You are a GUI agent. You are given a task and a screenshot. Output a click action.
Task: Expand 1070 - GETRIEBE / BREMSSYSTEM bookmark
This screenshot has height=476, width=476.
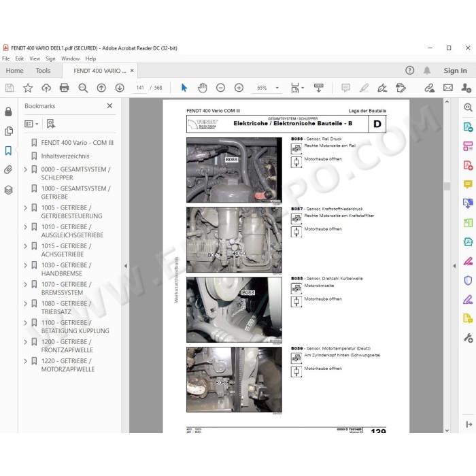tap(26, 284)
